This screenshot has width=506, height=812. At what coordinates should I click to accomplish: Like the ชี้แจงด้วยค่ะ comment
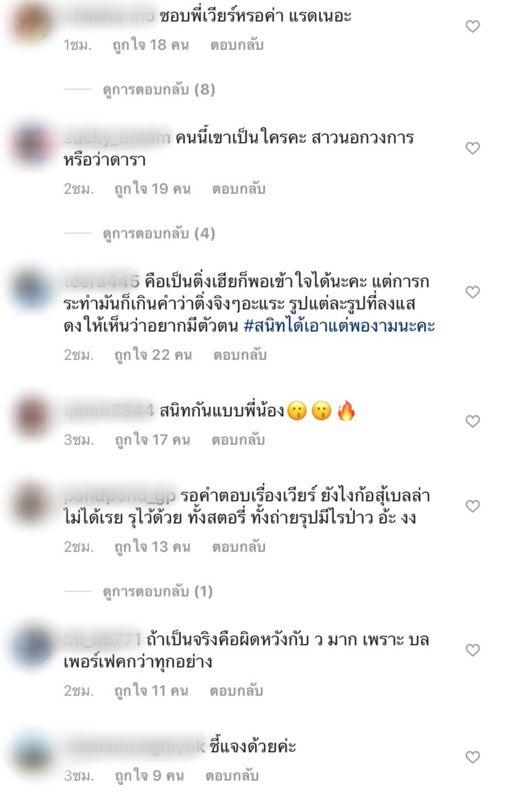[x=472, y=757]
